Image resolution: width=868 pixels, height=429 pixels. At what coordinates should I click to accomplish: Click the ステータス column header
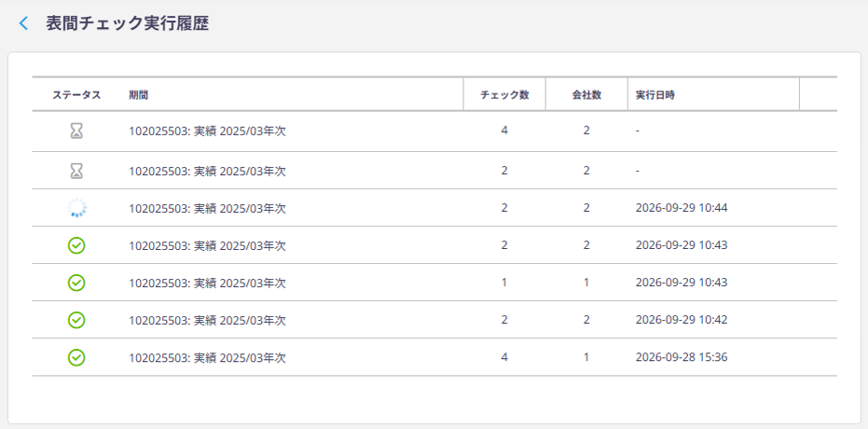pos(76,94)
